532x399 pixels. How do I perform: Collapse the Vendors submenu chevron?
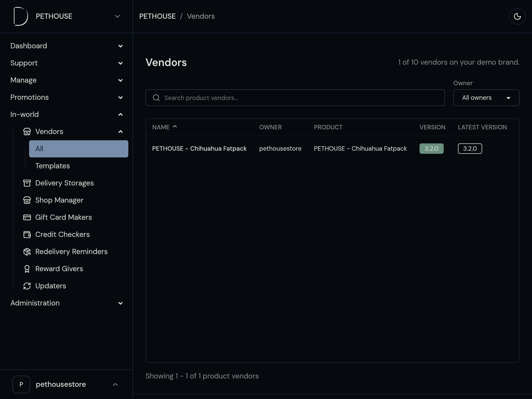pos(120,132)
